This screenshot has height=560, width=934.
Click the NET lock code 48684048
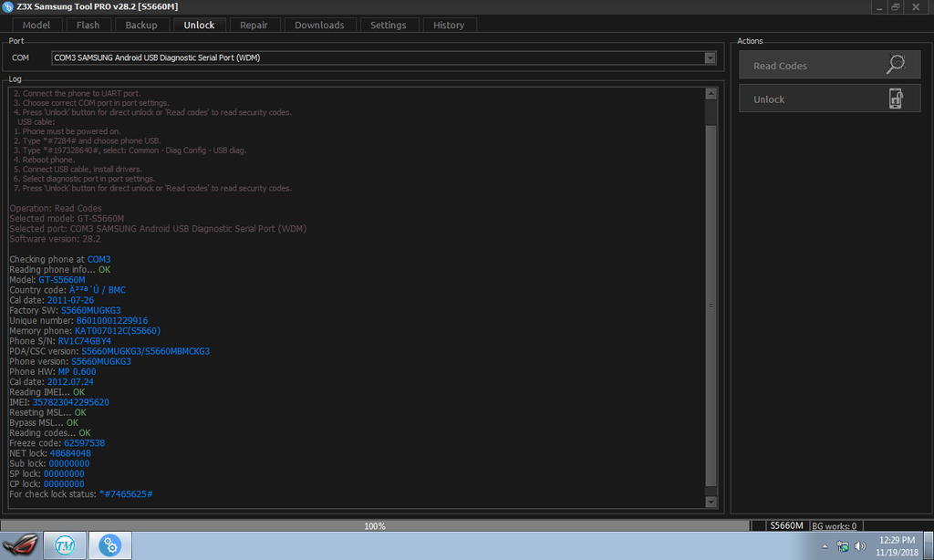point(70,453)
